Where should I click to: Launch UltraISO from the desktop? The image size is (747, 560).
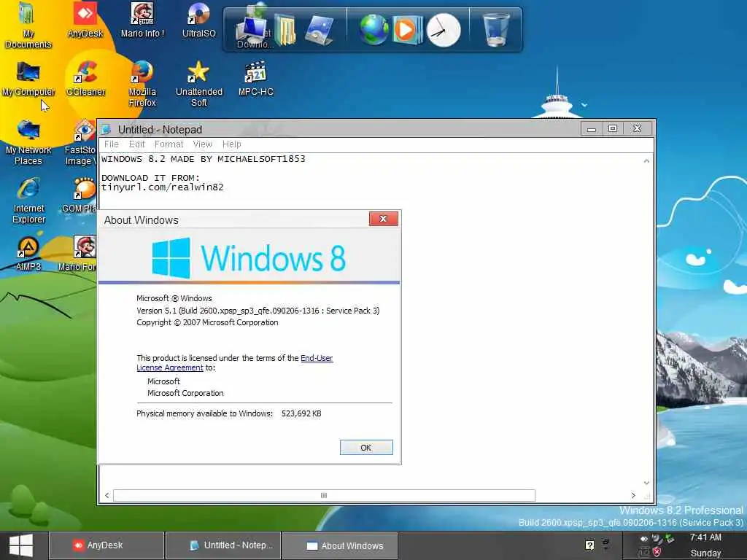(x=198, y=20)
